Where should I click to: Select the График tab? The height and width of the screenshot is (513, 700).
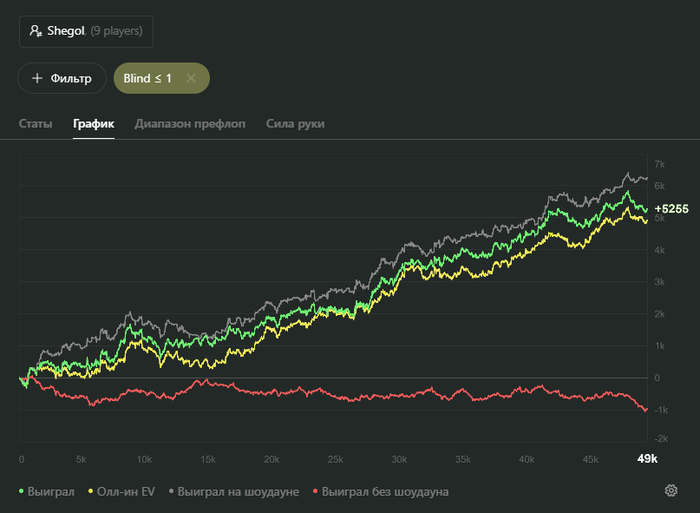93,124
